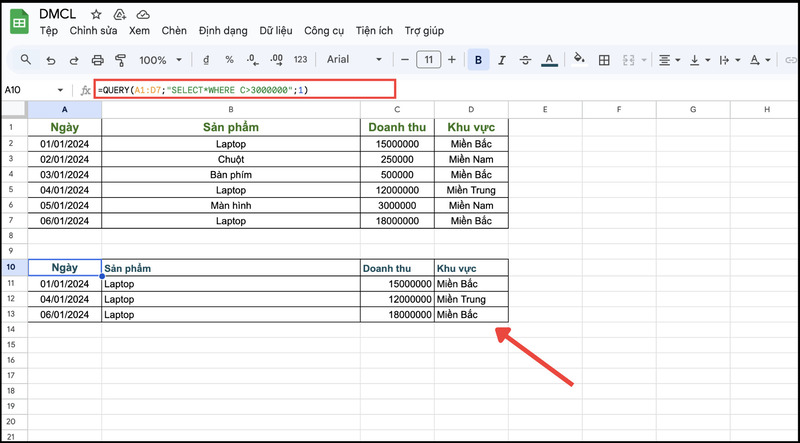Click the DMCL document title
This screenshot has height=443, width=800.
[58, 14]
